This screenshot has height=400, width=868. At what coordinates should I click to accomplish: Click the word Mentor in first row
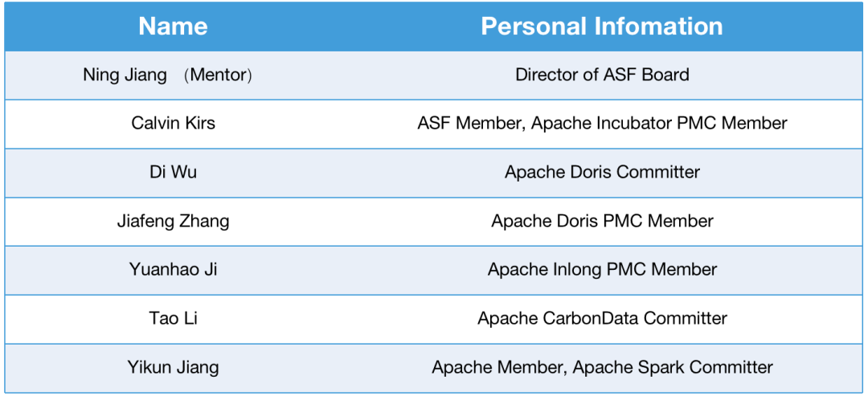218,76
